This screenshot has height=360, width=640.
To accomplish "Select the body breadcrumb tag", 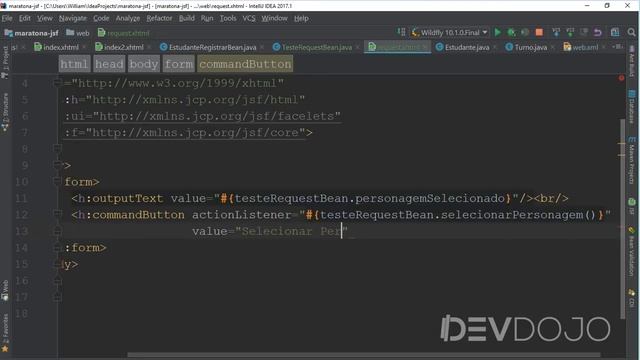I will 144,64.
